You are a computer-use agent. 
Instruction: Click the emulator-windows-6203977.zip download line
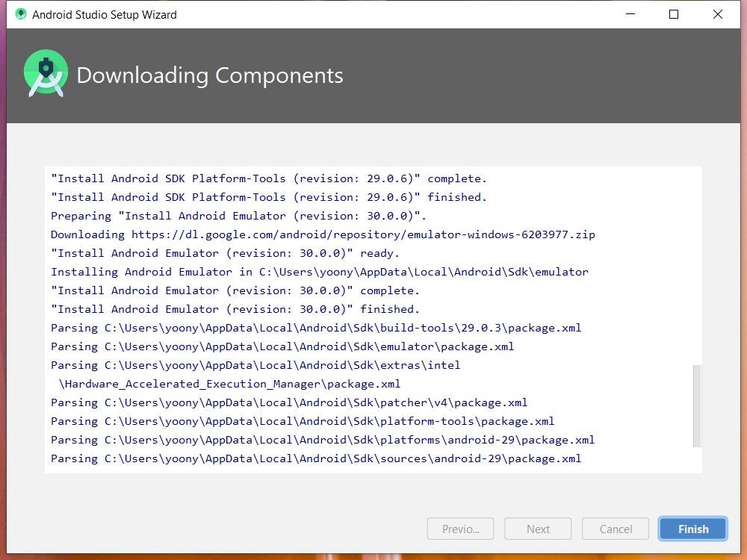click(x=323, y=234)
